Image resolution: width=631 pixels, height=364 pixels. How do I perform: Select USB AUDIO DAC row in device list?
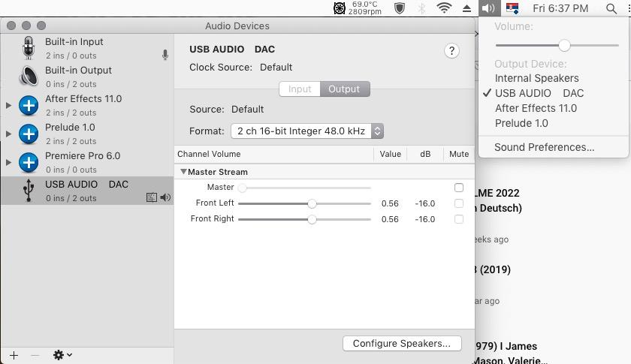coord(87,191)
